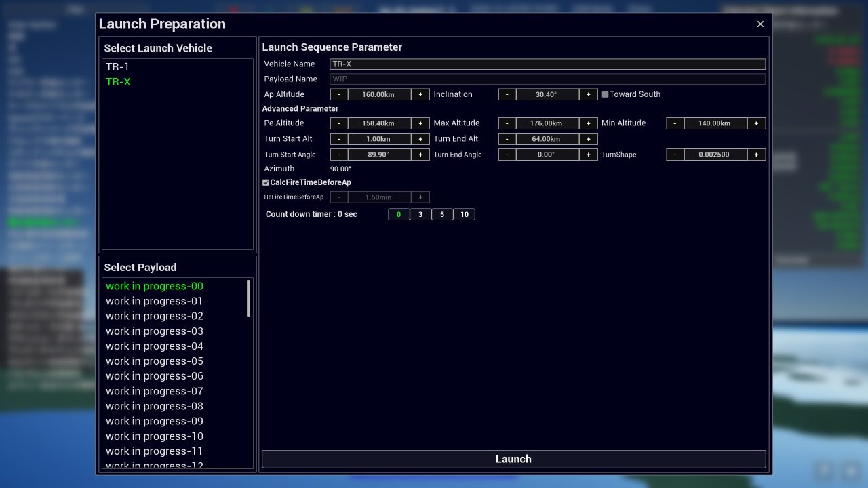The width and height of the screenshot is (868, 488).
Task: Click the ReFireTimeBeforeAp plus button
Action: point(420,197)
